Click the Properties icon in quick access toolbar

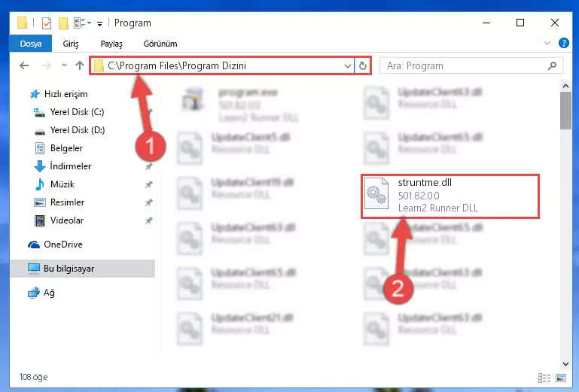pos(47,23)
